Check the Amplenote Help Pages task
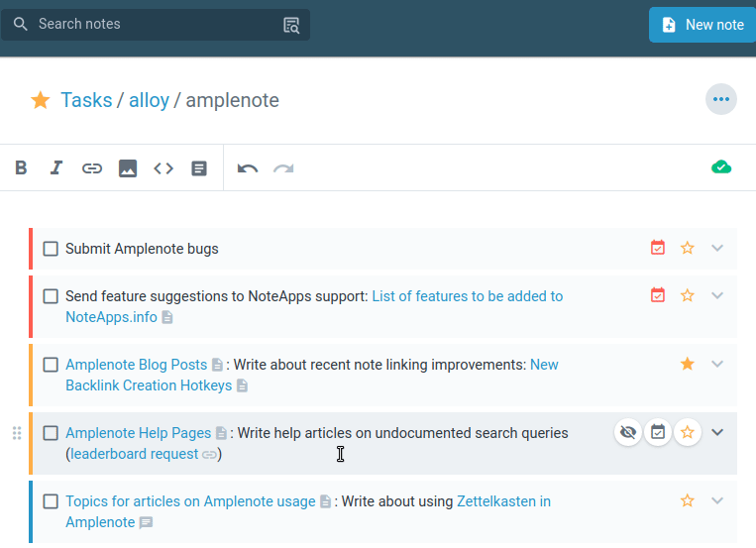Viewport: 756px width, 548px height. click(51, 433)
